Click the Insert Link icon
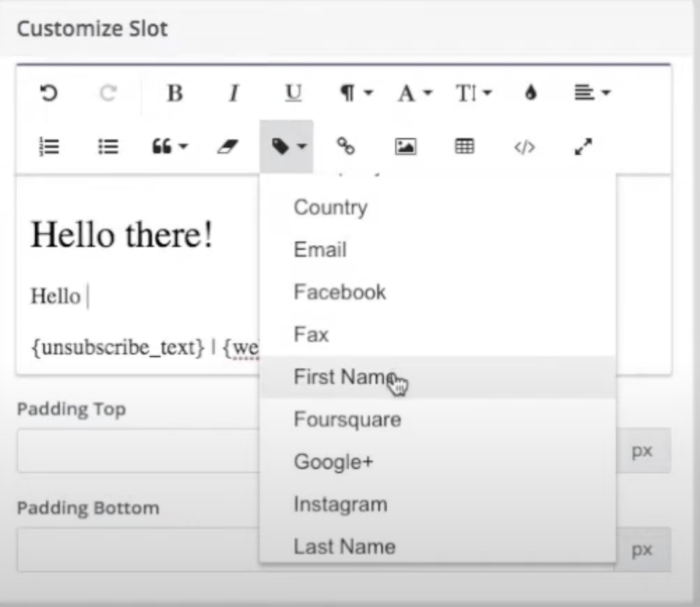This screenshot has height=607, width=700. click(x=347, y=147)
